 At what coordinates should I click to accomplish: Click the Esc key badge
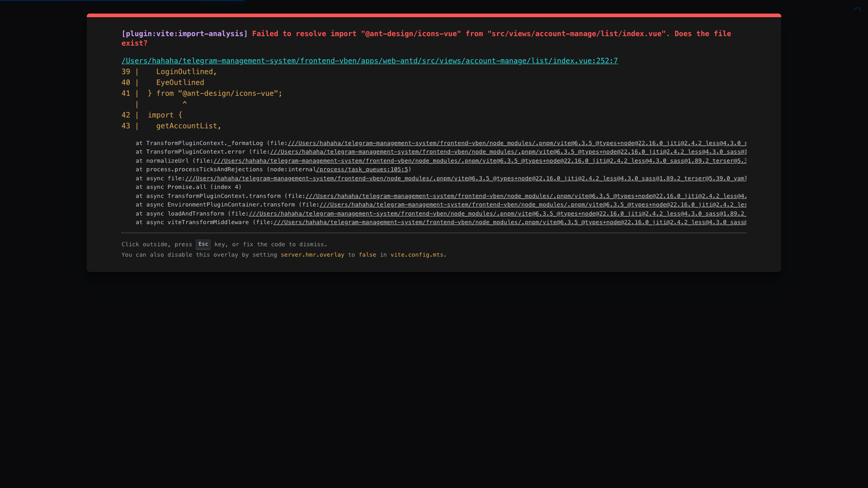point(203,244)
